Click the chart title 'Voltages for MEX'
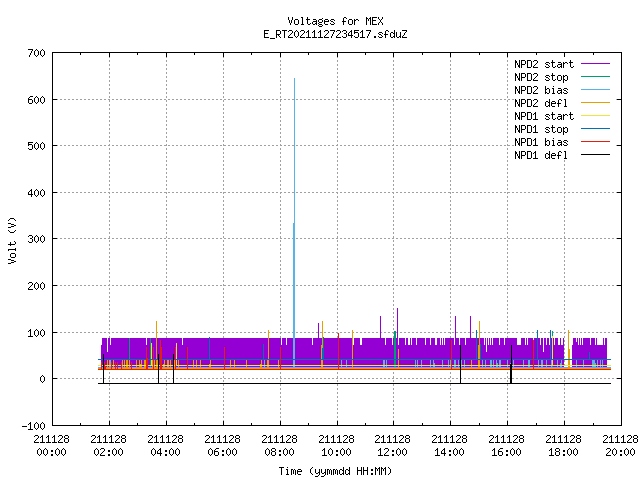This screenshot has width=640, height=480. click(335, 21)
